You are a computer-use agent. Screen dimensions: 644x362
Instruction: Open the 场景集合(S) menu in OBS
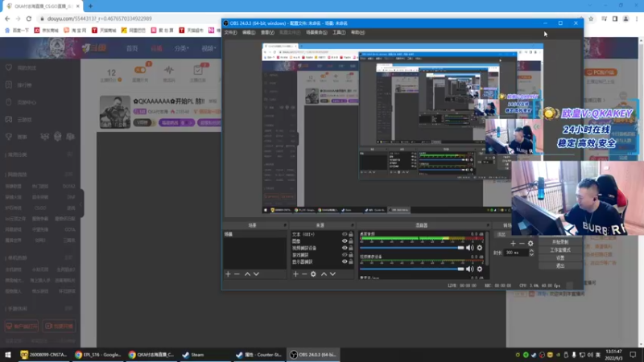click(316, 32)
